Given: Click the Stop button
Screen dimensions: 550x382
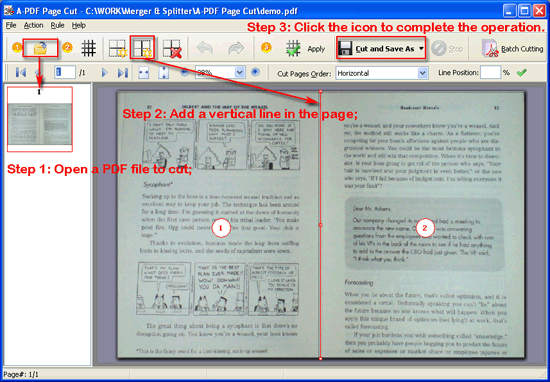Looking at the screenshot, I should [447, 49].
